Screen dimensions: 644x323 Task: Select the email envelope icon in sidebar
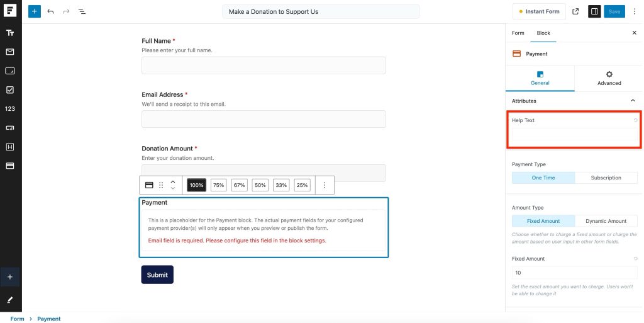point(10,52)
